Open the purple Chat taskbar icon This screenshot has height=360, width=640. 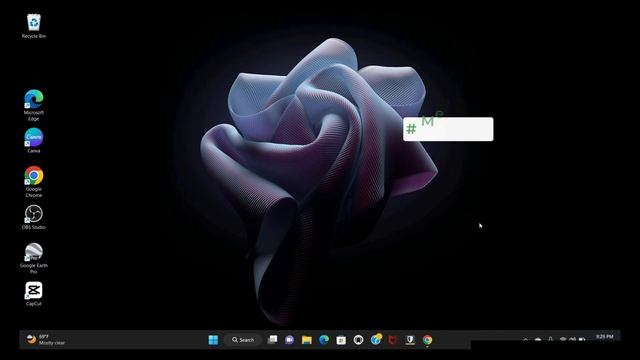pos(289,340)
